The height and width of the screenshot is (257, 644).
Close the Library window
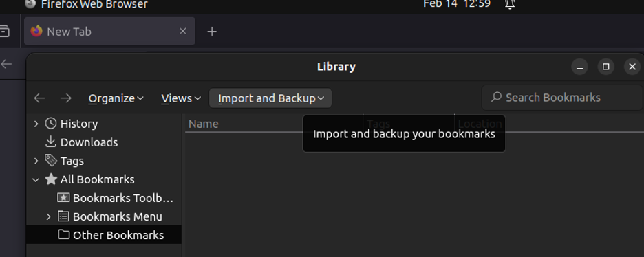tap(632, 67)
